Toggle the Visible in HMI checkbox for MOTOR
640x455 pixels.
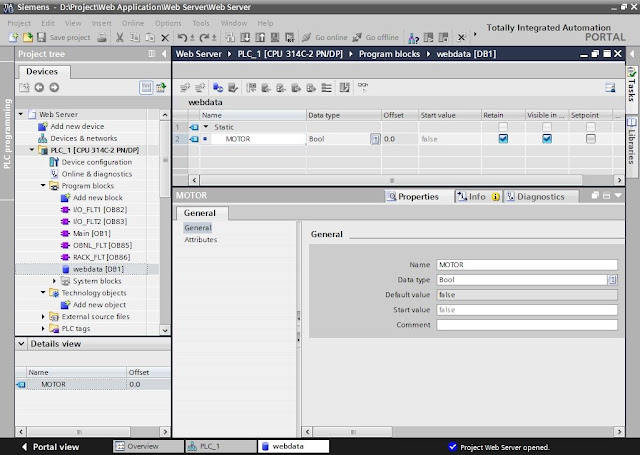[x=547, y=139]
